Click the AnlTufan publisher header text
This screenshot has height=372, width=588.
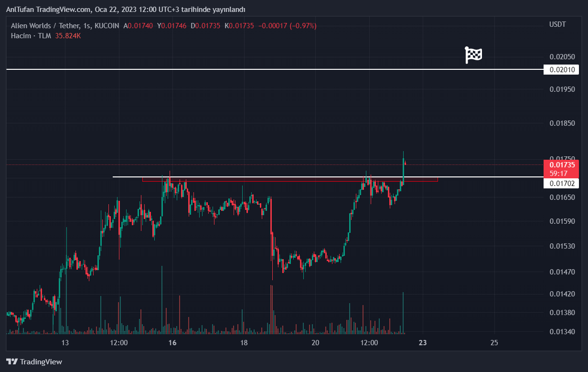click(126, 10)
